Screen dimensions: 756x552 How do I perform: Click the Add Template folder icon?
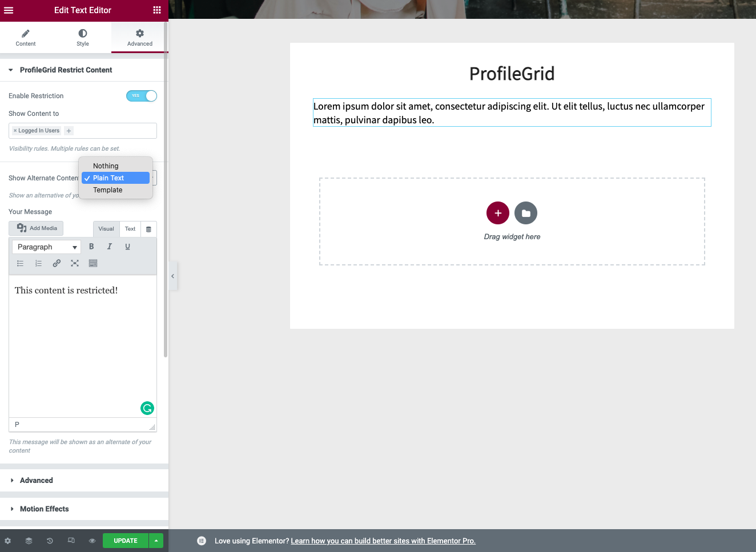coord(525,213)
